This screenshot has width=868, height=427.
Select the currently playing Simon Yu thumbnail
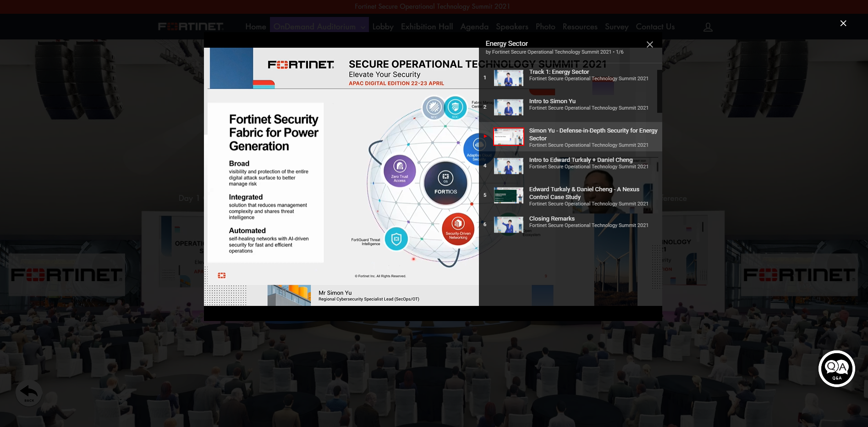click(508, 137)
